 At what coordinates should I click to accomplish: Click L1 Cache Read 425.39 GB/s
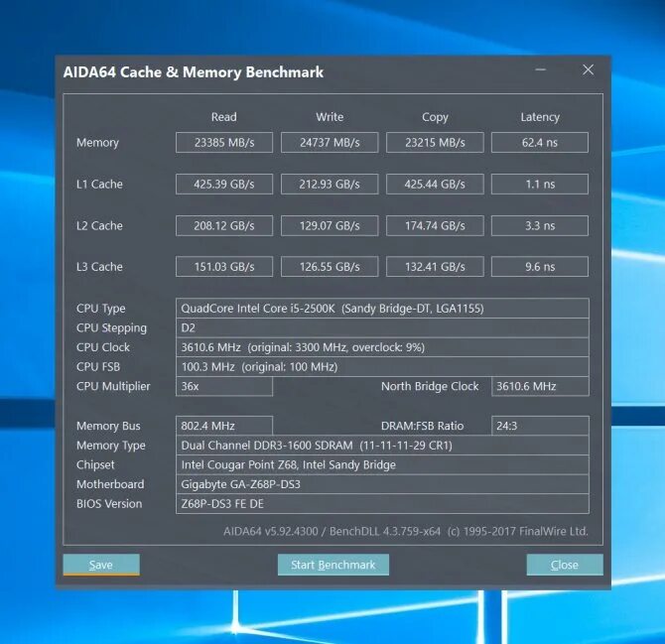point(224,184)
